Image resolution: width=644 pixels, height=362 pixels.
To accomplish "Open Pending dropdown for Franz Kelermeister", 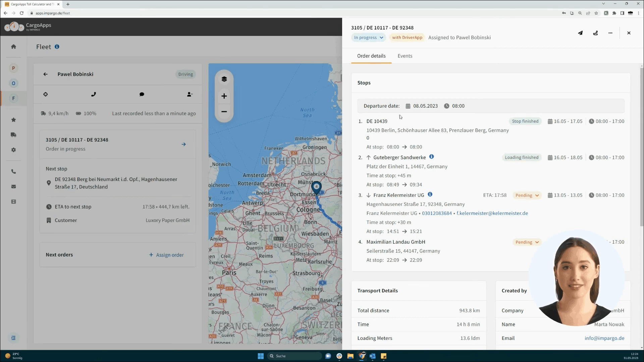I will coord(527,195).
